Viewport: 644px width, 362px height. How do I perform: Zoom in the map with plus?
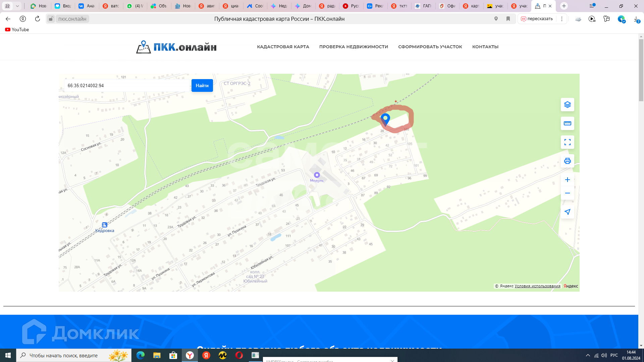(x=567, y=180)
